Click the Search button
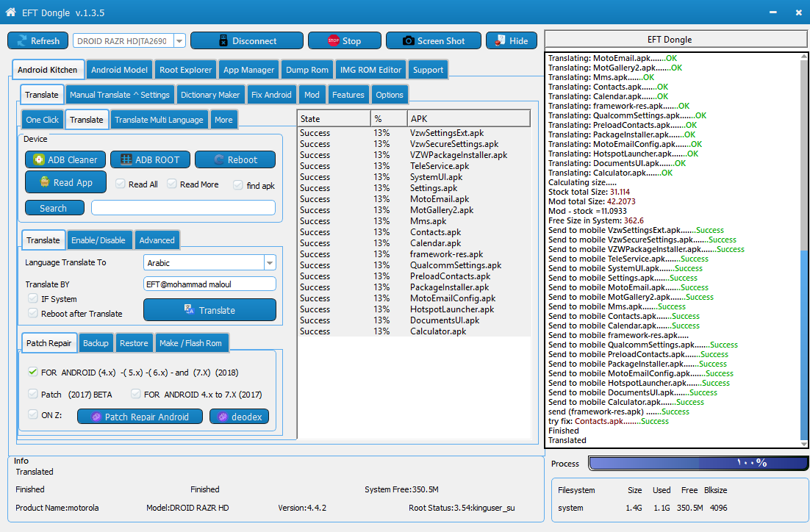The height and width of the screenshot is (532, 810). click(54, 208)
